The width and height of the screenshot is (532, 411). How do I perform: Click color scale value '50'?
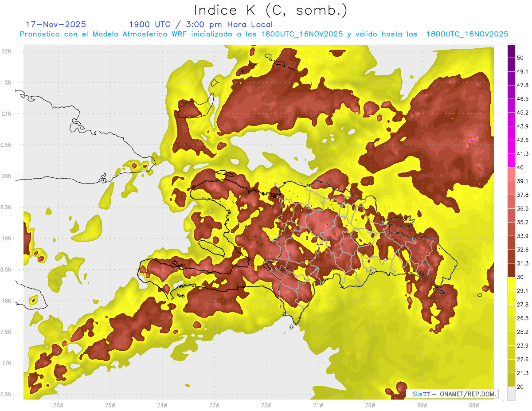[520, 58]
